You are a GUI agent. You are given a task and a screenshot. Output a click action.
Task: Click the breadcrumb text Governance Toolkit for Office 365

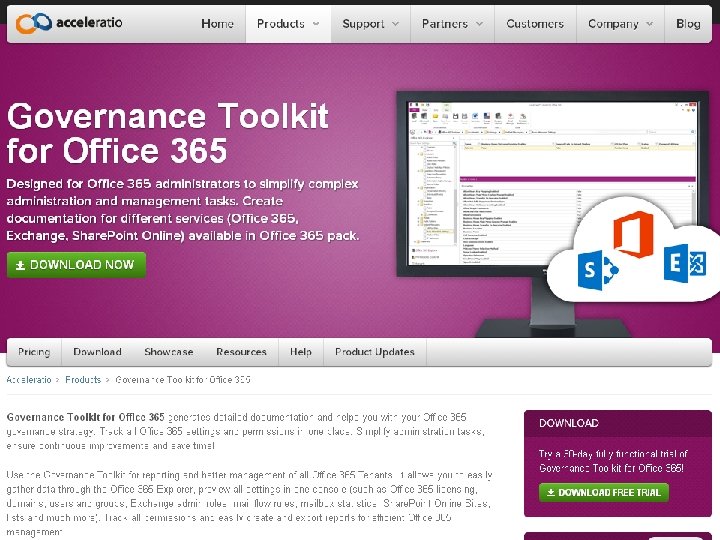[x=183, y=380]
